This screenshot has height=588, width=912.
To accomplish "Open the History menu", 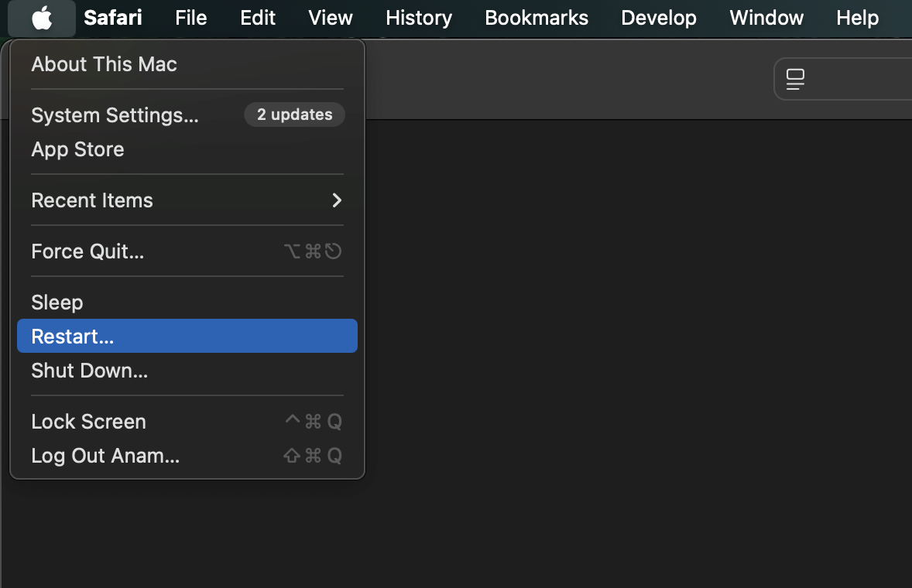I will coord(418,18).
